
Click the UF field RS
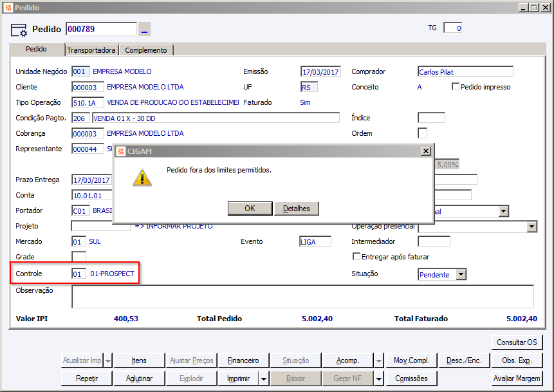[x=309, y=87]
